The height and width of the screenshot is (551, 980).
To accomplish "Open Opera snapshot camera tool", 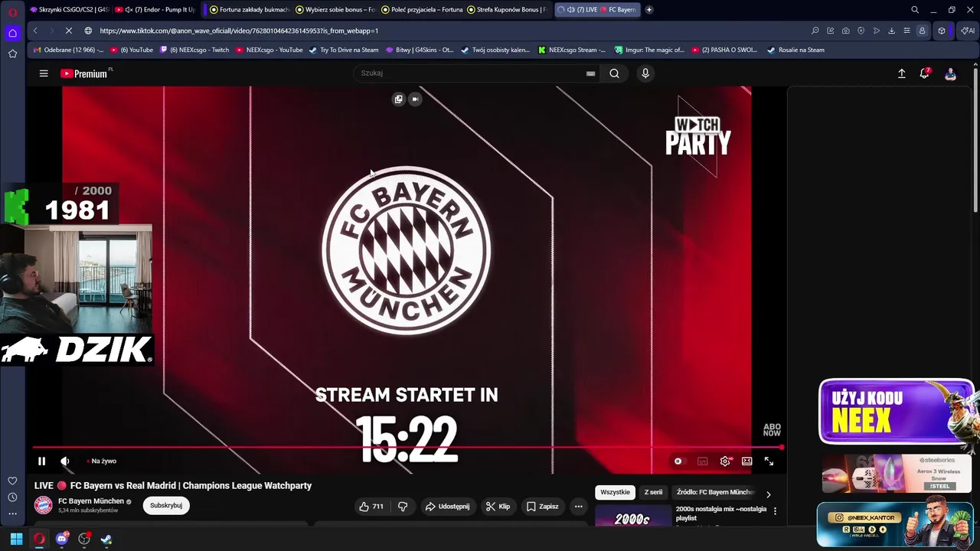I will [845, 31].
